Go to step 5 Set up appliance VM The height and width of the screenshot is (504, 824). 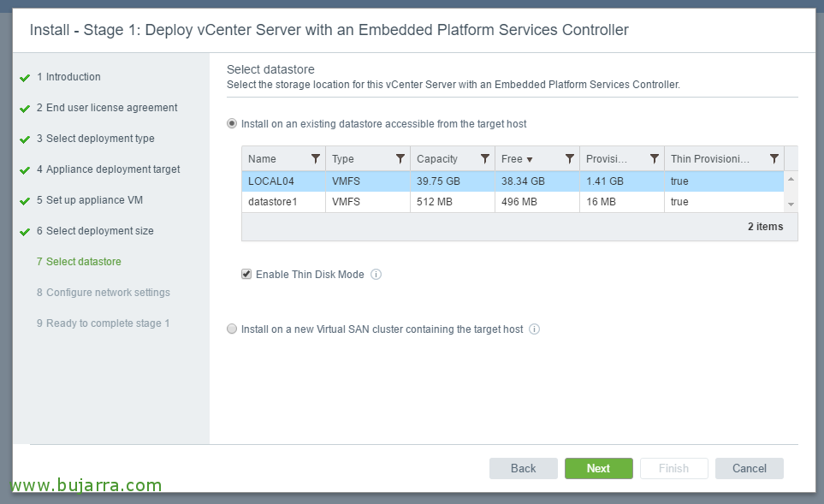coord(89,200)
